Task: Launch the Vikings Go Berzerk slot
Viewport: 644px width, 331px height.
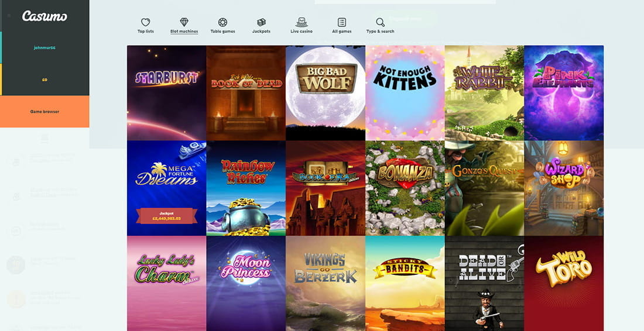Action: tap(326, 284)
